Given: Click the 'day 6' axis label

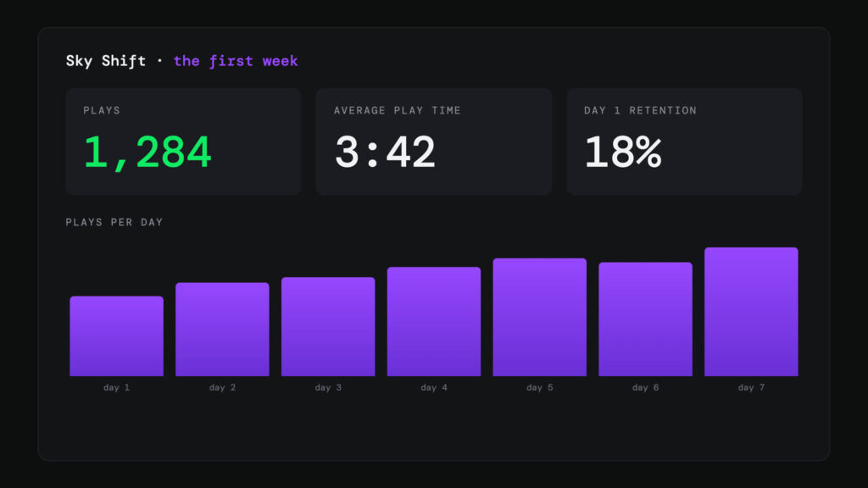Looking at the screenshot, I should [645, 388].
